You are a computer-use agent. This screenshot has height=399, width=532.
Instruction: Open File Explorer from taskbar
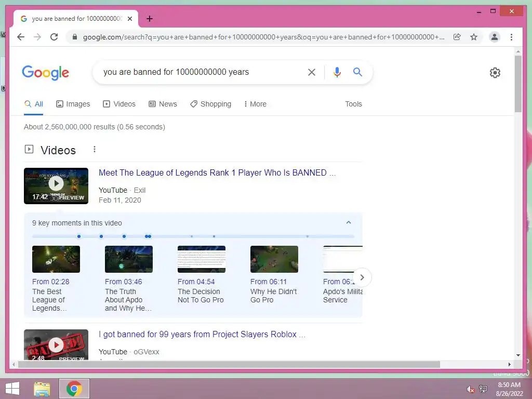coord(42,389)
